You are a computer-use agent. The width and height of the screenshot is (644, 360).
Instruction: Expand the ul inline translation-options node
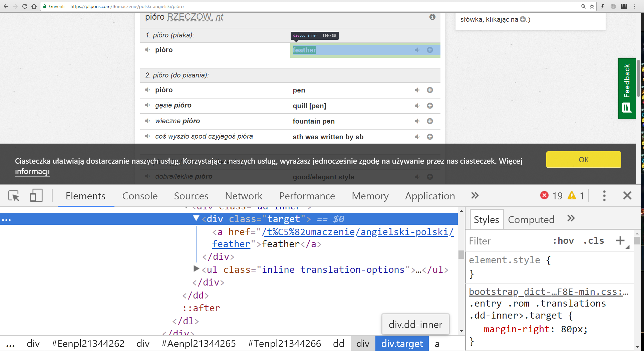[x=196, y=268]
